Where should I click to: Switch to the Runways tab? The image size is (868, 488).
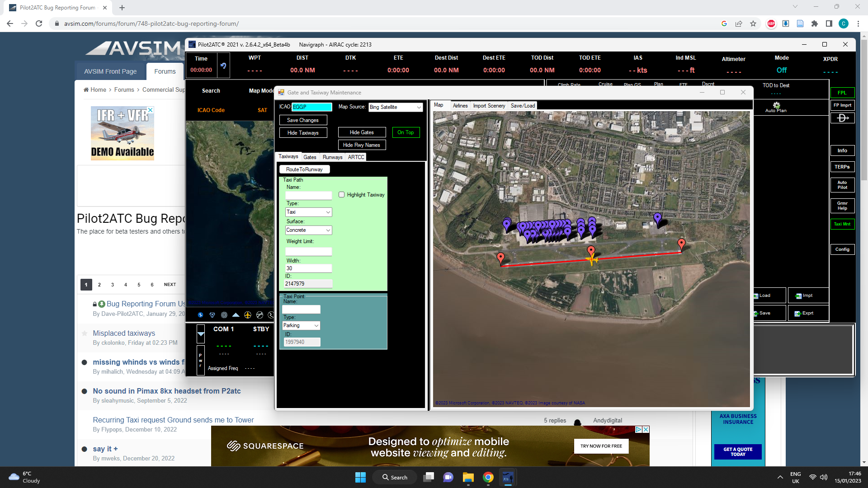(x=332, y=157)
